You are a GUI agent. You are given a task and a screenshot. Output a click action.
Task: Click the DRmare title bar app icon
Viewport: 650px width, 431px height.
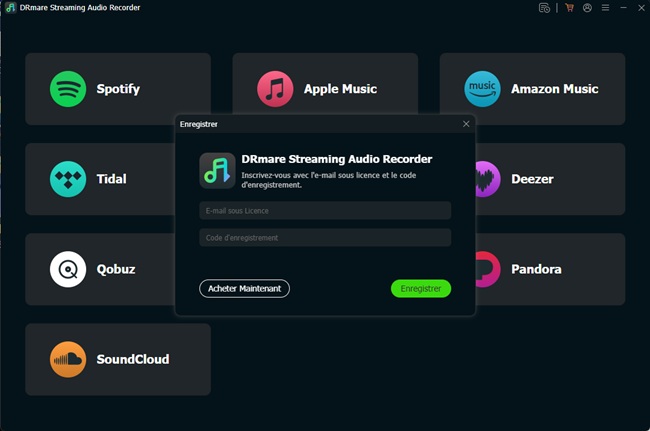[11, 7]
